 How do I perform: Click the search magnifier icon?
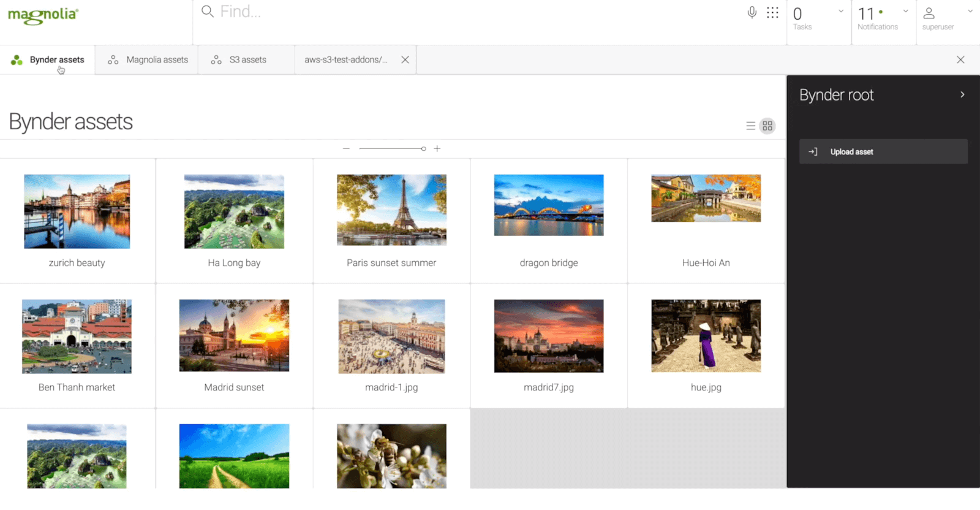click(208, 12)
